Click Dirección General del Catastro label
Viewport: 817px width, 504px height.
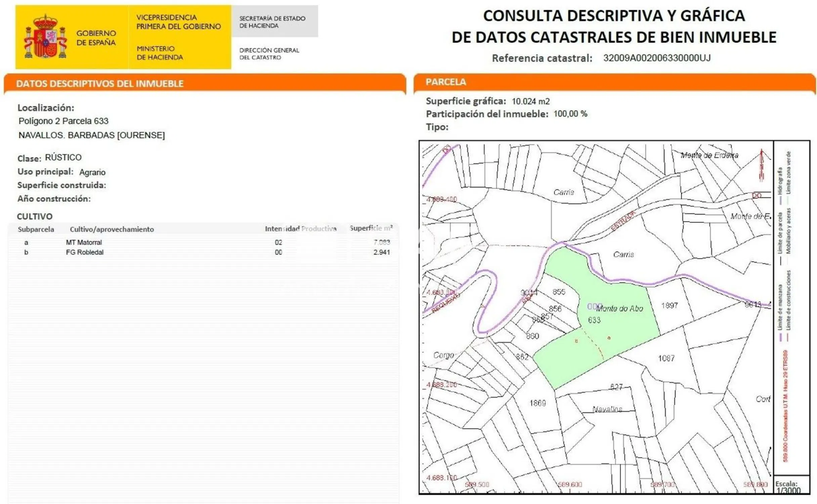tap(269, 54)
